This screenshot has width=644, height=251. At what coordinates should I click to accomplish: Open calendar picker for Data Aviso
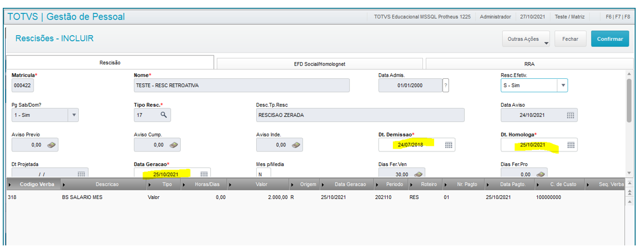pos(570,115)
